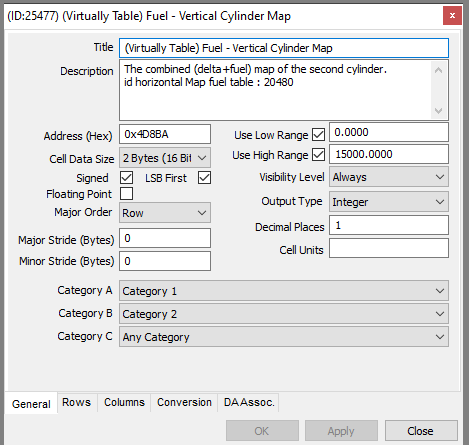Click the Address (Hex) input field
Image resolution: width=469 pixels, height=445 pixels.
click(165, 134)
